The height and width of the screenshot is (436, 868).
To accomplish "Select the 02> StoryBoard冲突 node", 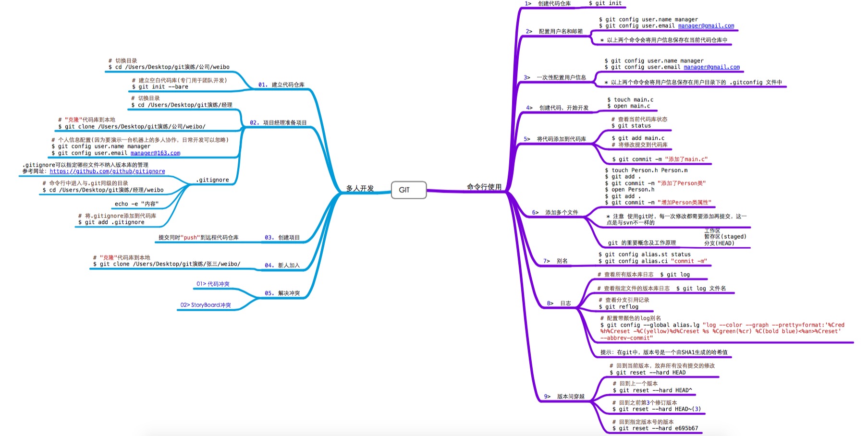I will click(206, 305).
